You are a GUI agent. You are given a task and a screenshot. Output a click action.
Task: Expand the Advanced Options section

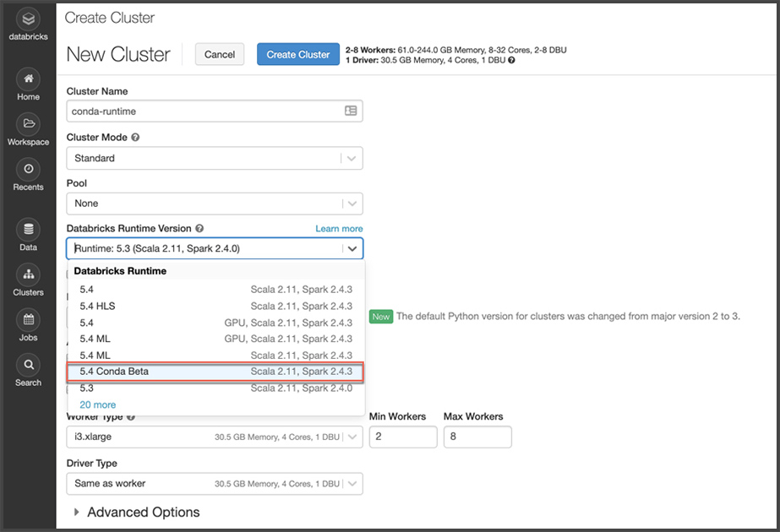[137, 513]
